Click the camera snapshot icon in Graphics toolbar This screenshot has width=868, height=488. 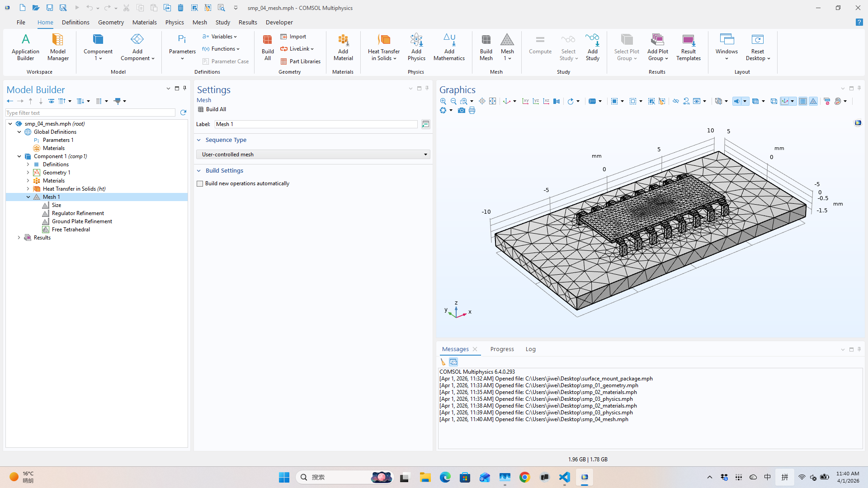click(462, 110)
